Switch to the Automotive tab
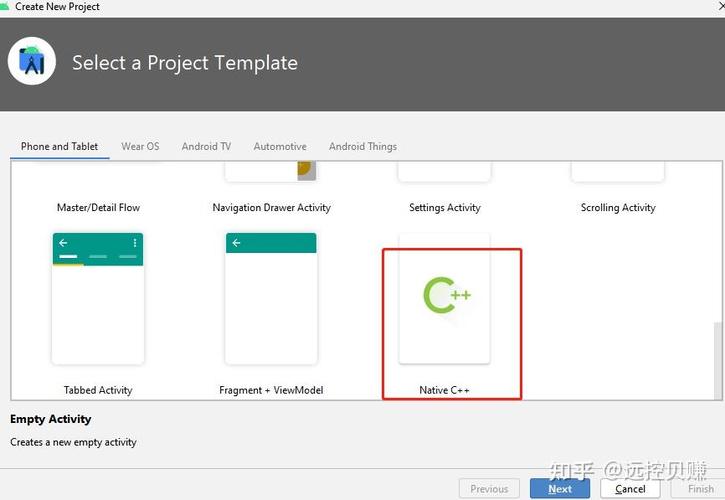Viewport: 725px width, 500px height. 280,147
